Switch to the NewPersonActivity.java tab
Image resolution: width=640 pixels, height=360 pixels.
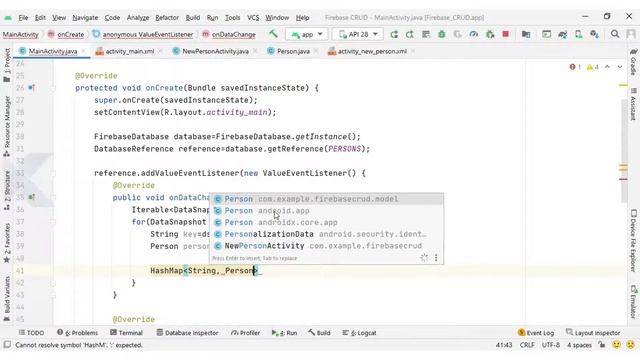tap(215, 51)
